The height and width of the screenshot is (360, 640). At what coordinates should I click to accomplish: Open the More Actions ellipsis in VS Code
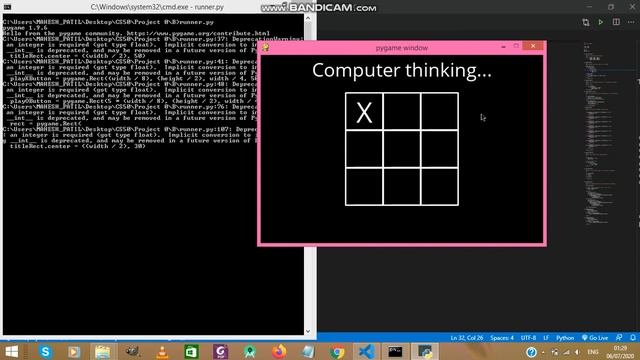(x=631, y=22)
